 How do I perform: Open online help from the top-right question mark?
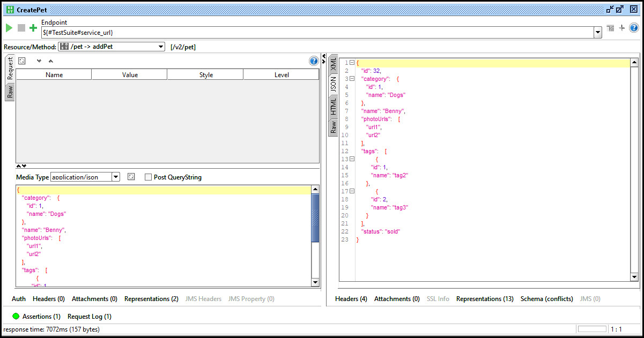634,28
